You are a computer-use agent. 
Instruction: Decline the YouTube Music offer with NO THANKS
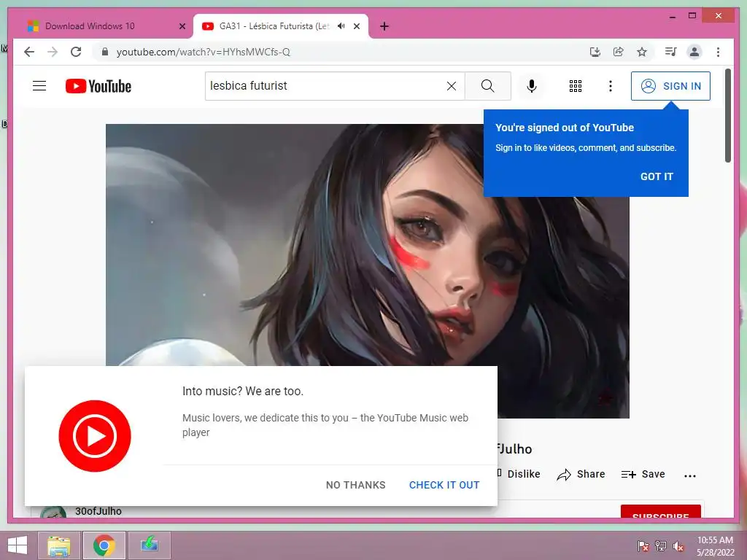[x=355, y=485]
